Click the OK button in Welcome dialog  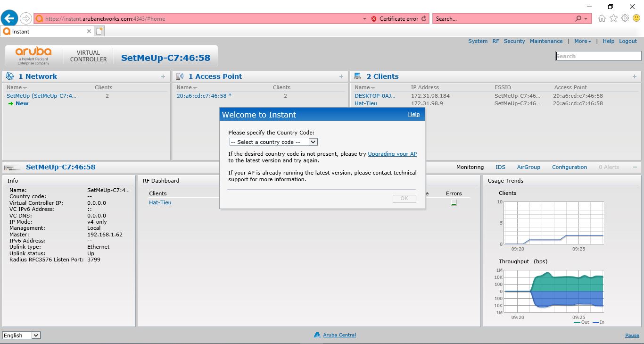pos(404,198)
